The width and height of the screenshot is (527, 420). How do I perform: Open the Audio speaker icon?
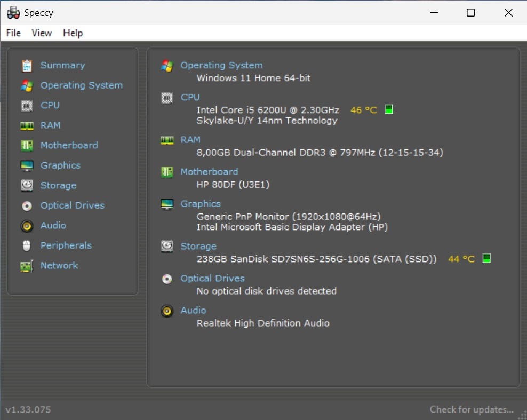coord(26,225)
